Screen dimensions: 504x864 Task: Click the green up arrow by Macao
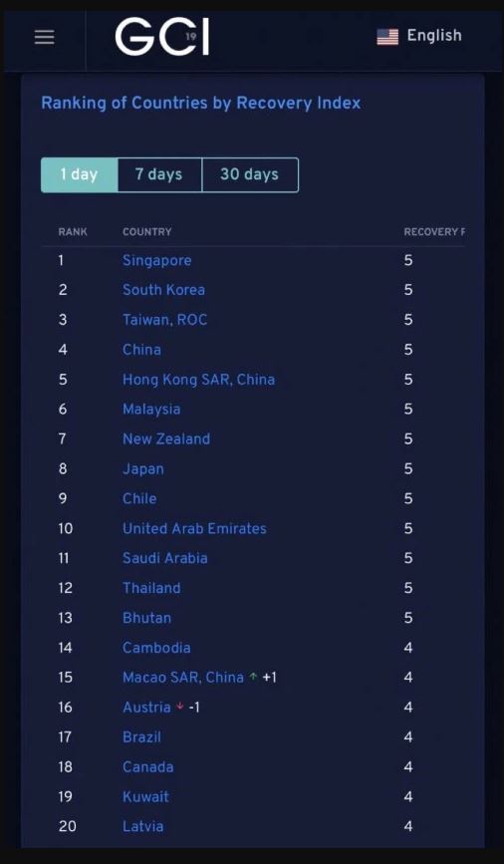tap(253, 678)
